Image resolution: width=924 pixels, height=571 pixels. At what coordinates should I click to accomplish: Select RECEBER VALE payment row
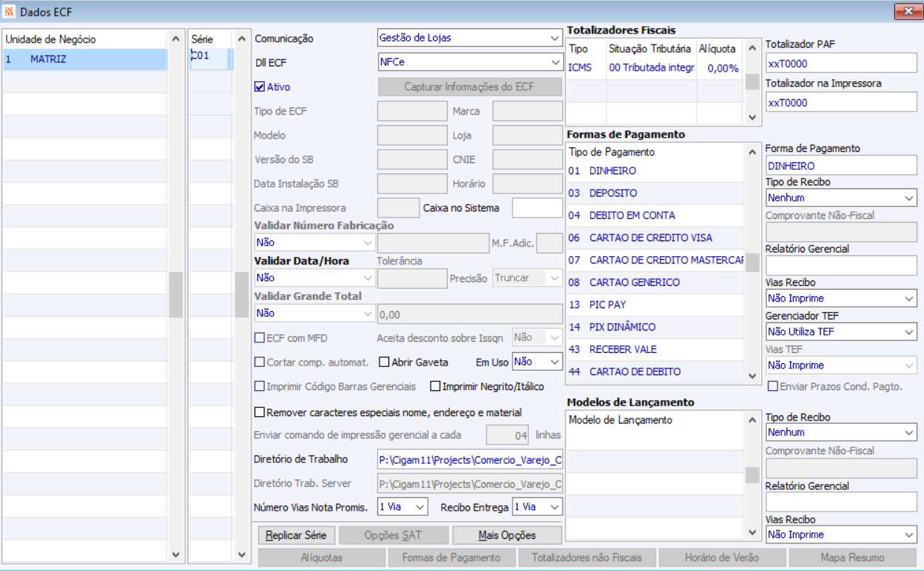(655, 349)
